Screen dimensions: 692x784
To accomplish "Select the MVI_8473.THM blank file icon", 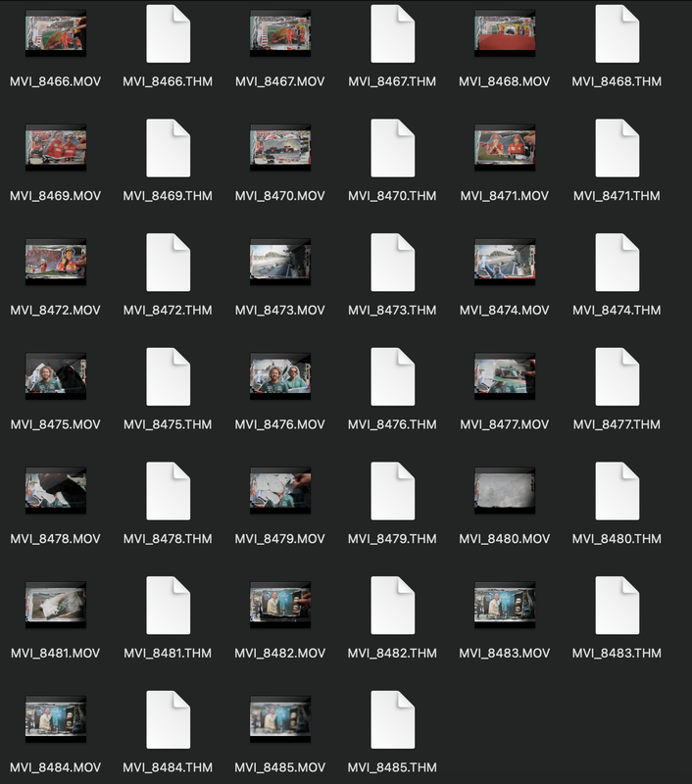I will pos(392,263).
